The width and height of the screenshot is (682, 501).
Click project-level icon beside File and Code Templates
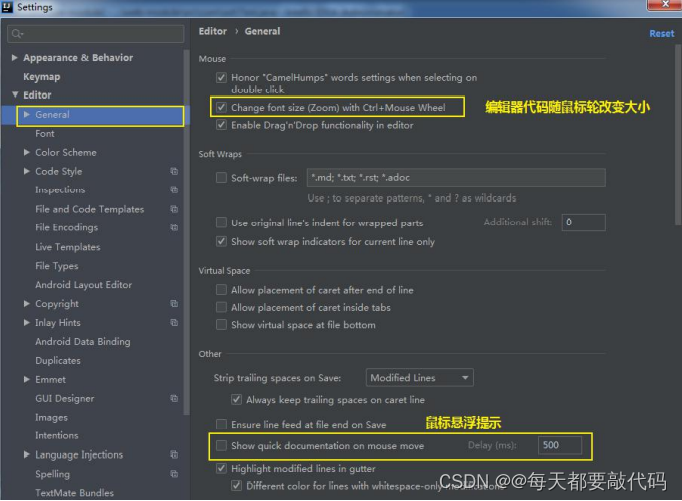coord(174,209)
